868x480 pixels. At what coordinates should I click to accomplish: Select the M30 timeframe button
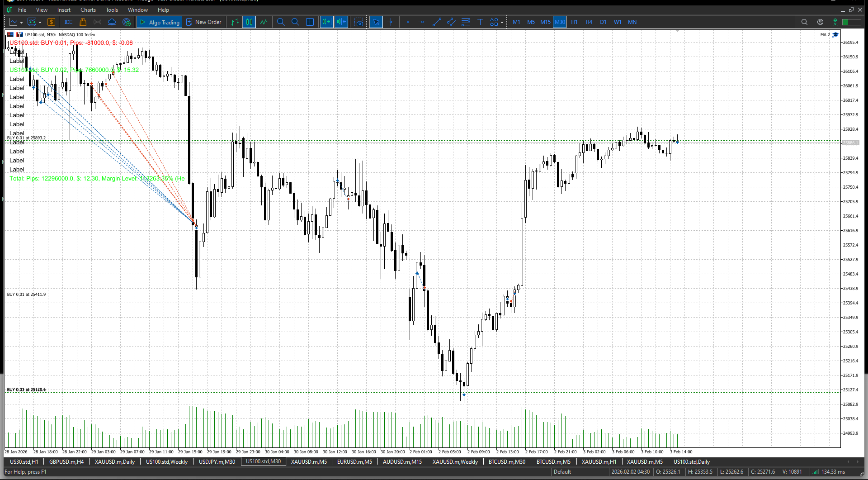(560, 22)
